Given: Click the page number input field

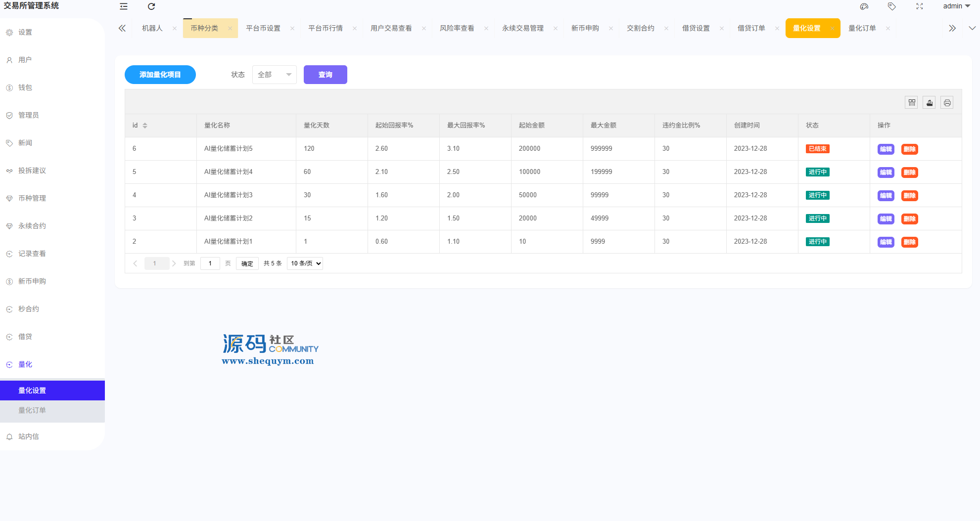Looking at the screenshot, I should [x=210, y=263].
